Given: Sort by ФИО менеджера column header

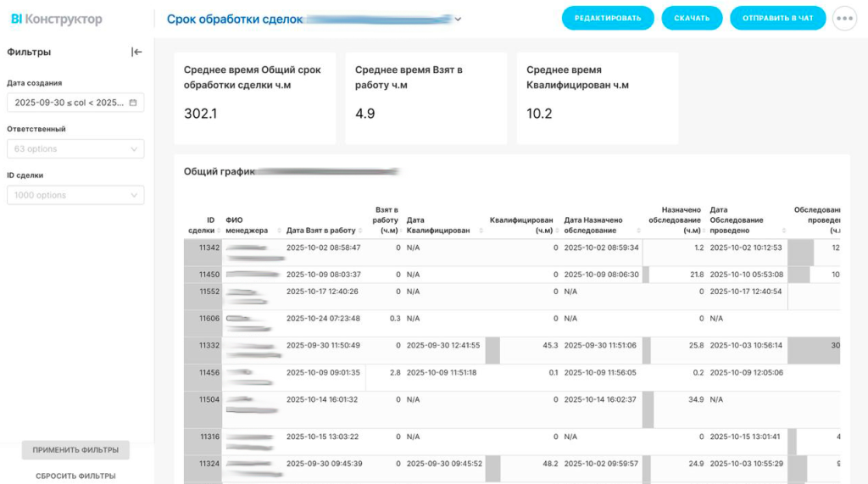Looking at the screenshot, I should [247, 225].
